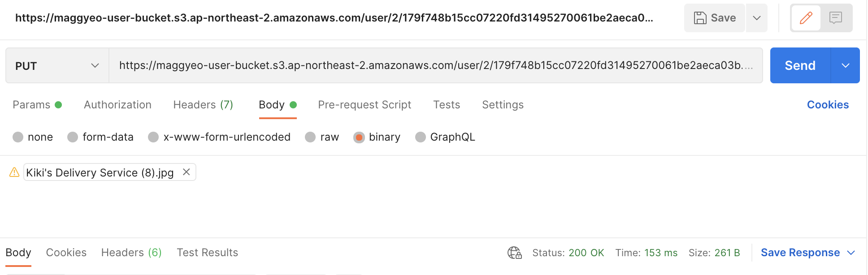
Task: Select the GraphQL body type
Action: [421, 137]
